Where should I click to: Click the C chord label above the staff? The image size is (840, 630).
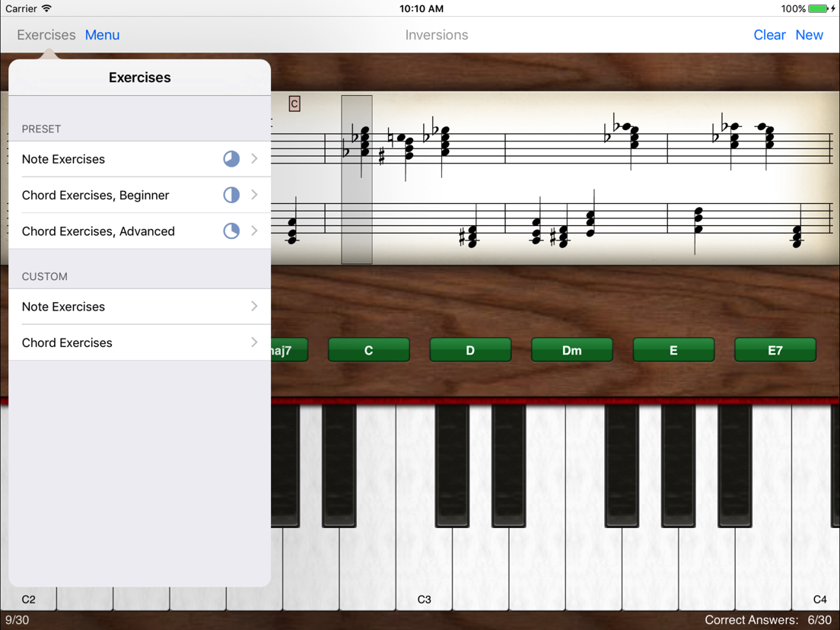294,103
